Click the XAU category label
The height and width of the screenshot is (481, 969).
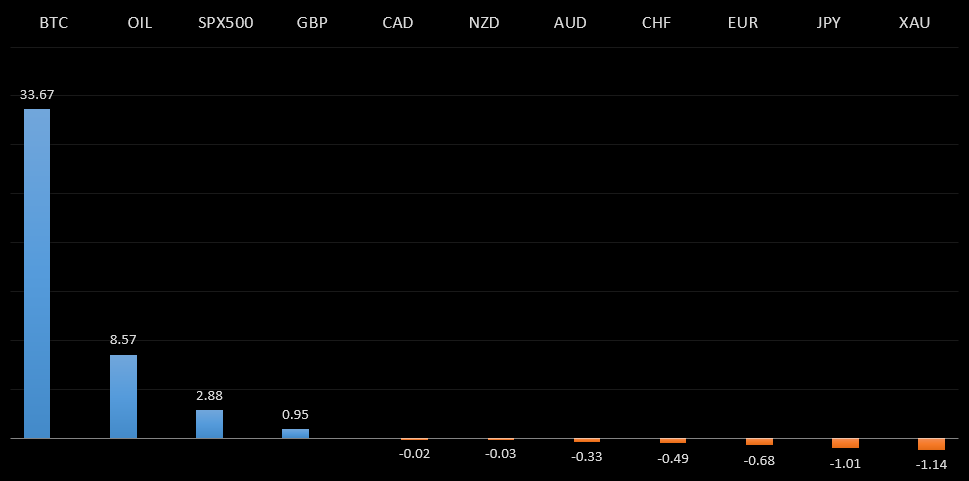pyautogui.click(x=914, y=22)
